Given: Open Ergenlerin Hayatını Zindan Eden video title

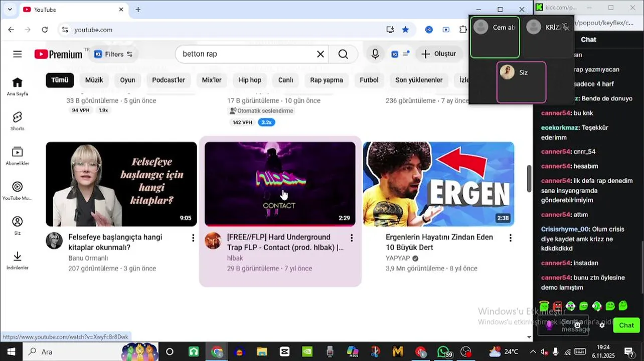Looking at the screenshot, I should (x=439, y=242).
